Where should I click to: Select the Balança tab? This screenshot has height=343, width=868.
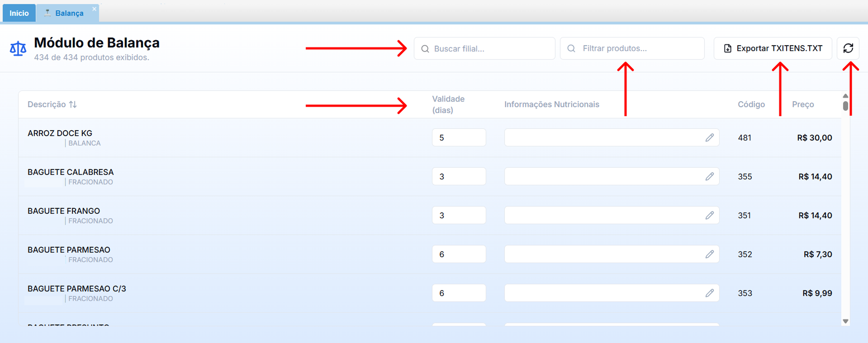69,13
